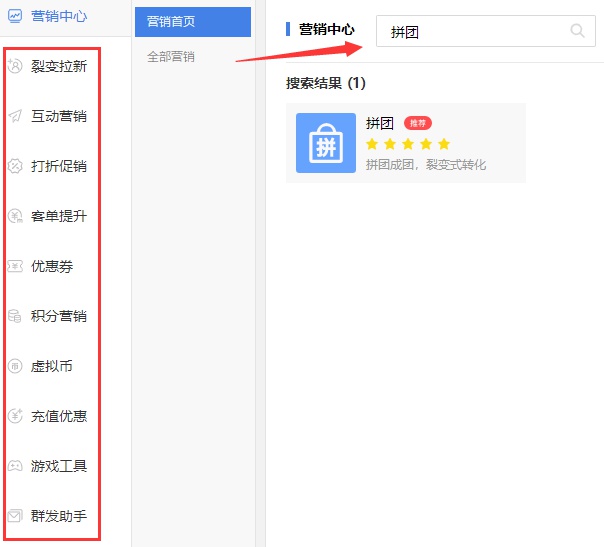The height and width of the screenshot is (547, 604).
Task: Click the 充值优惠 yen recharge icon
Action: (x=15, y=416)
